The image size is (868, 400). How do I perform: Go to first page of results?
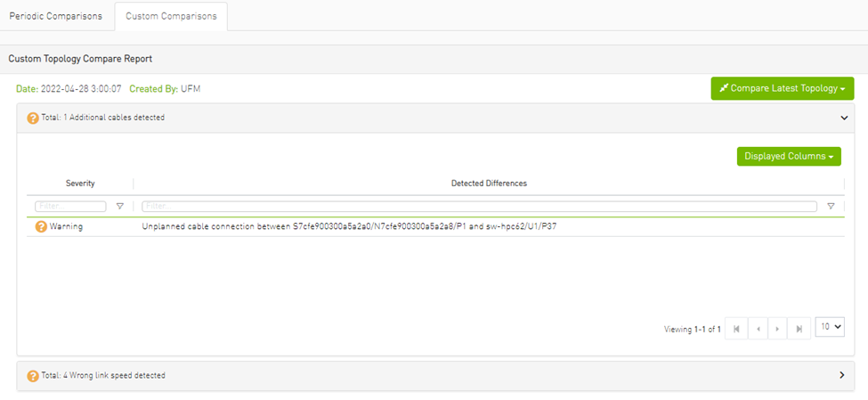pos(736,329)
